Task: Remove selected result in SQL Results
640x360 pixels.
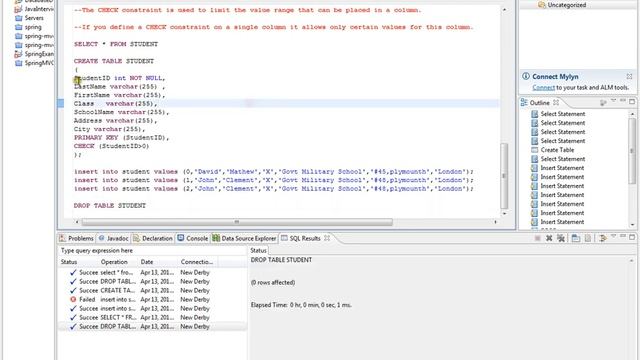Action: (x=549, y=238)
